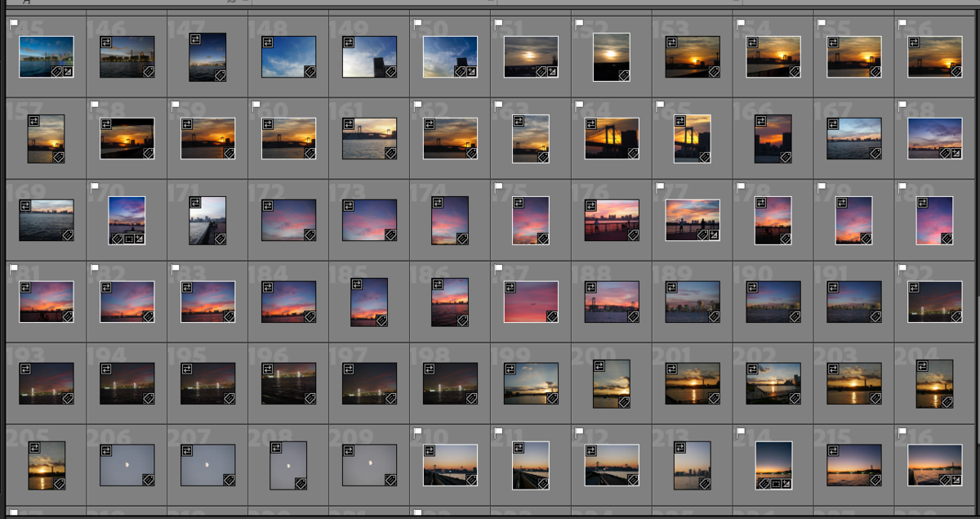Select the pier walkway thumbnail in cell 211
The height and width of the screenshot is (519, 980).
pyautogui.click(x=532, y=465)
